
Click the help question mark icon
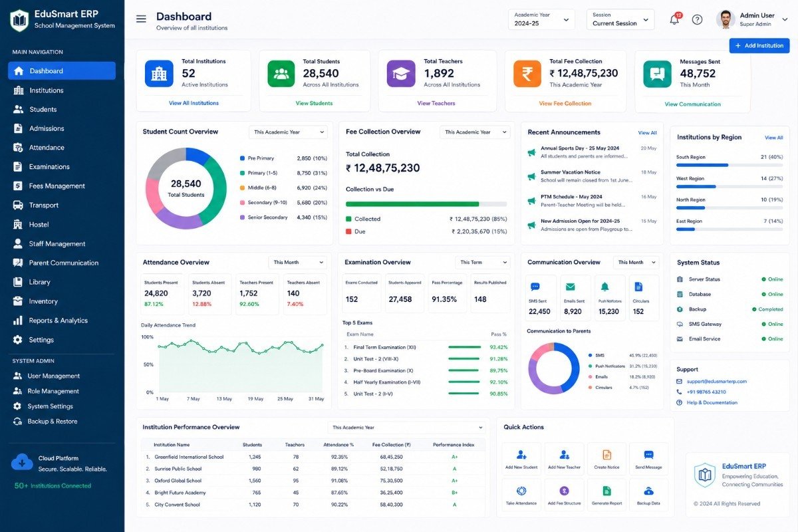click(x=697, y=19)
